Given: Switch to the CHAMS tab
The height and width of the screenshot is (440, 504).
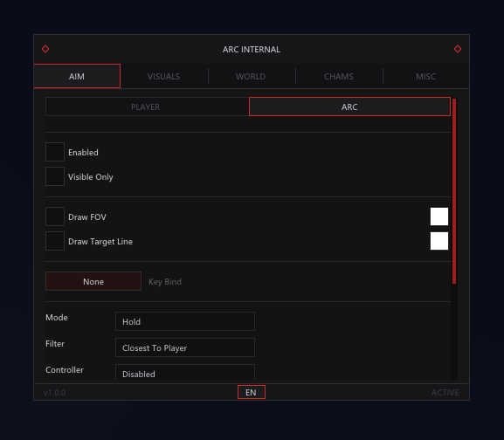Looking at the screenshot, I should click(338, 77).
